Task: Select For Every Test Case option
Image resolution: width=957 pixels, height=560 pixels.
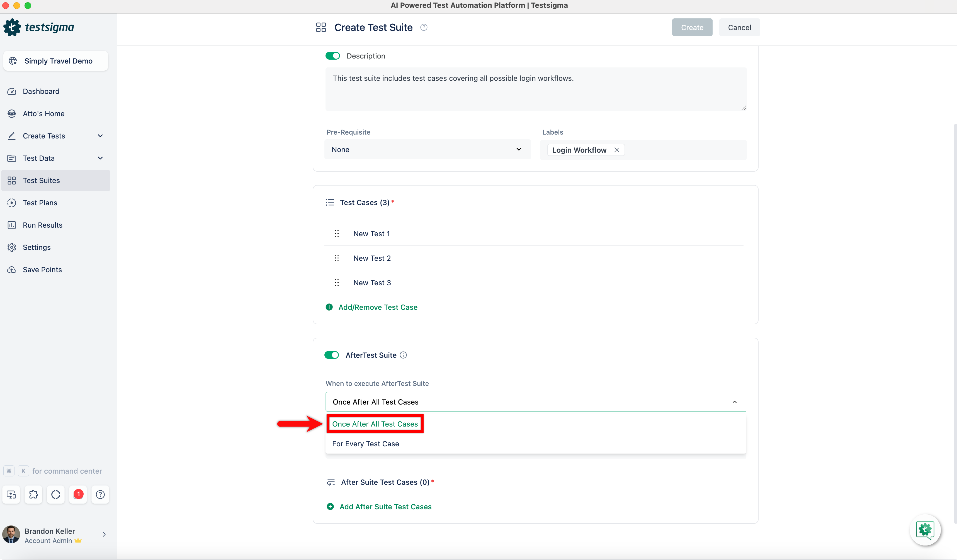Action: click(x=365, y=444)
